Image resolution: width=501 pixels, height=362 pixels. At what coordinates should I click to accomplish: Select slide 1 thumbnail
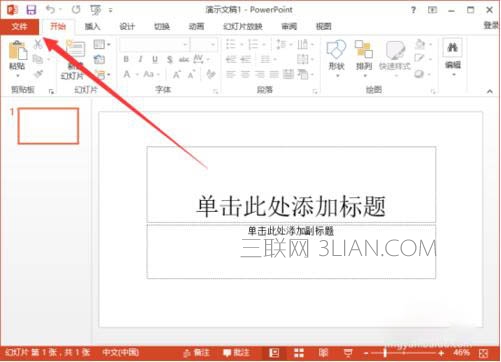pos(48,126)
